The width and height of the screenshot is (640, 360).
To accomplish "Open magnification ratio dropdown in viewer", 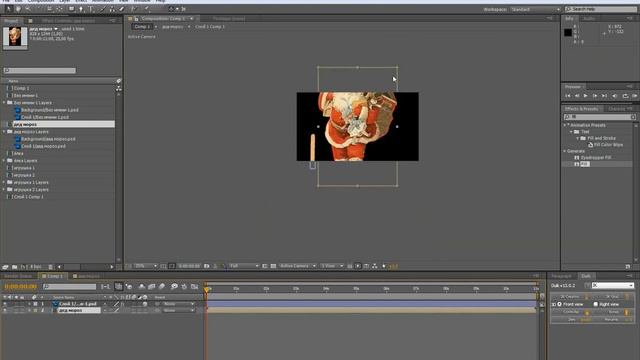I will (x=146, y=266).
